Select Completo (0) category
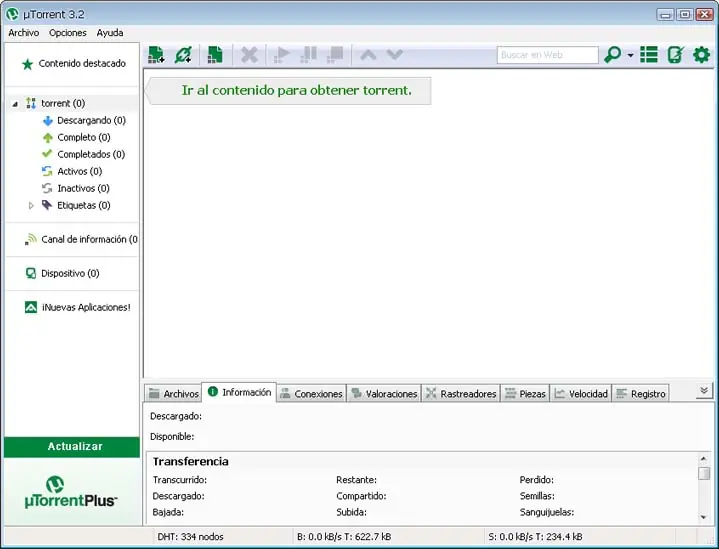Viewport: 719px width, 549px height. point(84,137)
